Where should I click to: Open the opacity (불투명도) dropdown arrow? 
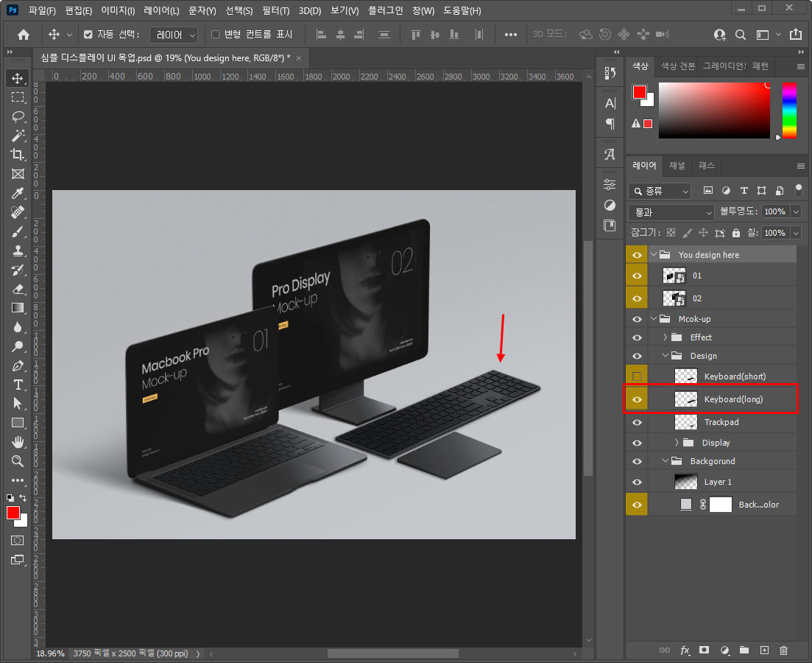pyautogui.click(x=797, y=211)
